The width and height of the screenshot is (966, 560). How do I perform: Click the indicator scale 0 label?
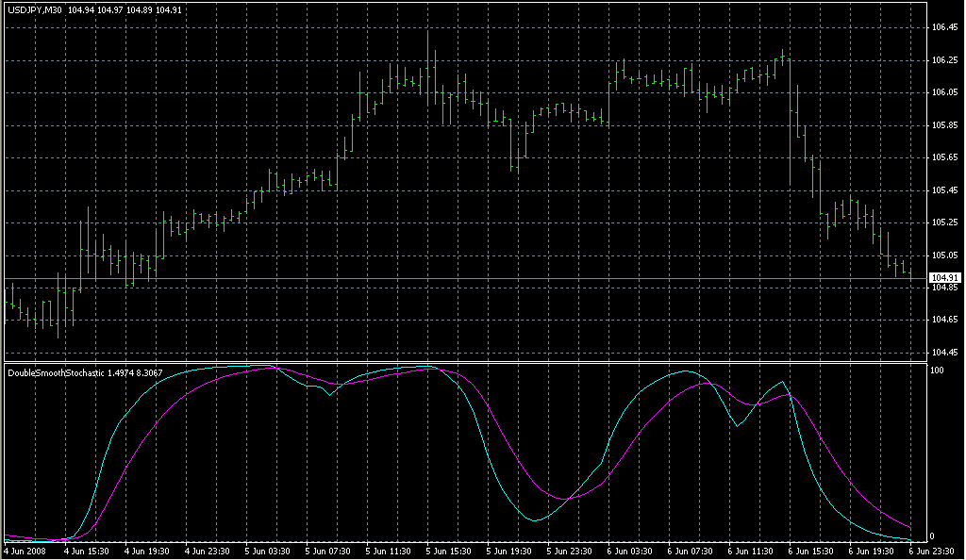[933, 535]
